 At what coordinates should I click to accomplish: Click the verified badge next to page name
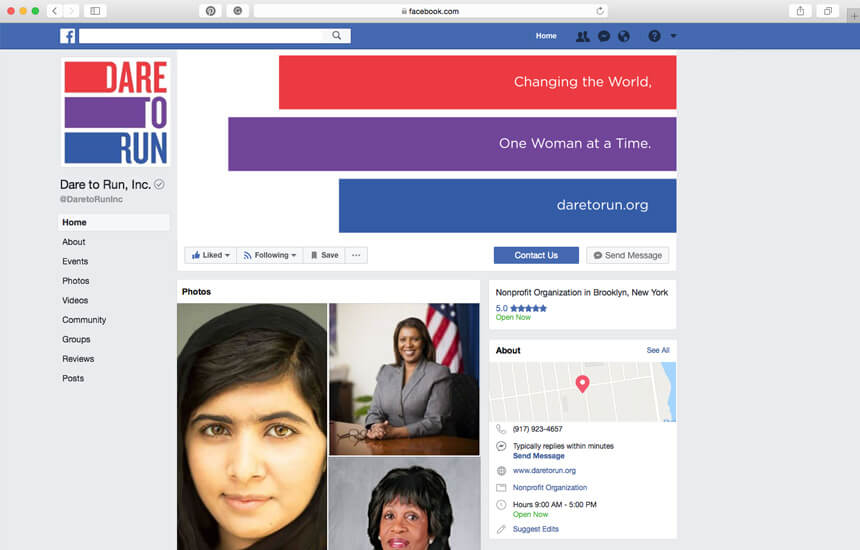(159, 184)
